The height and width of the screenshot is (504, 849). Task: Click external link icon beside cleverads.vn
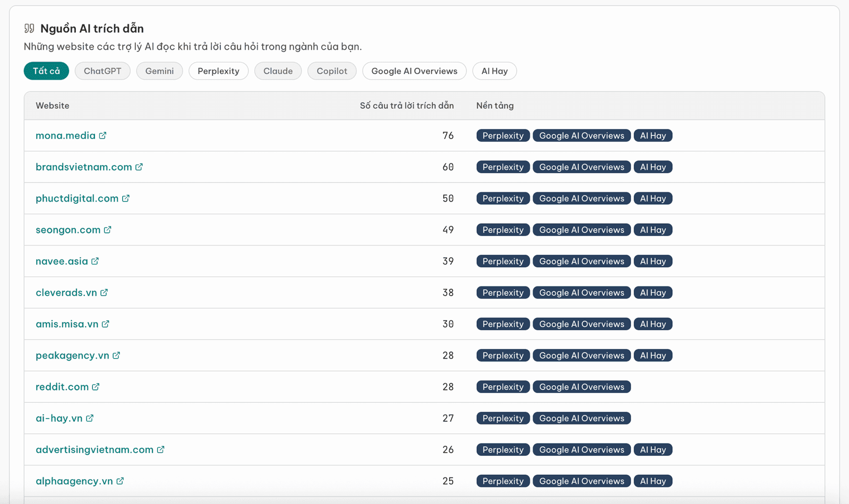104,292
